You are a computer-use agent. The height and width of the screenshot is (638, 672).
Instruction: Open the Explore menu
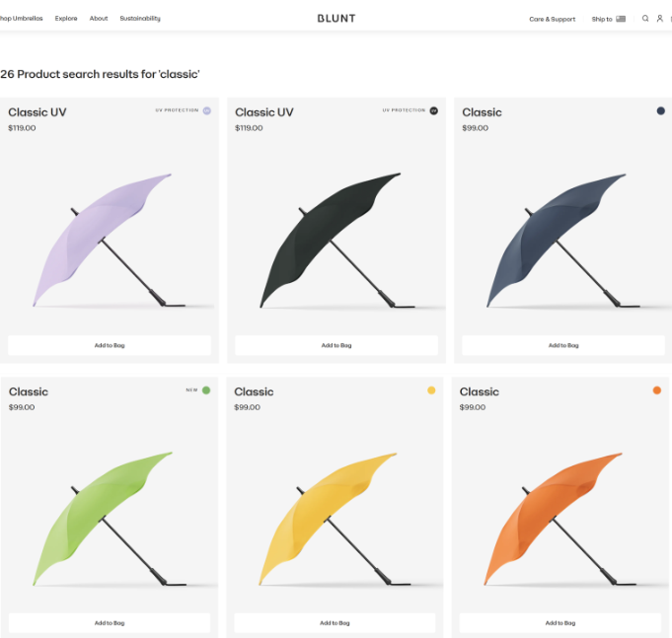(x=66, y=19)
